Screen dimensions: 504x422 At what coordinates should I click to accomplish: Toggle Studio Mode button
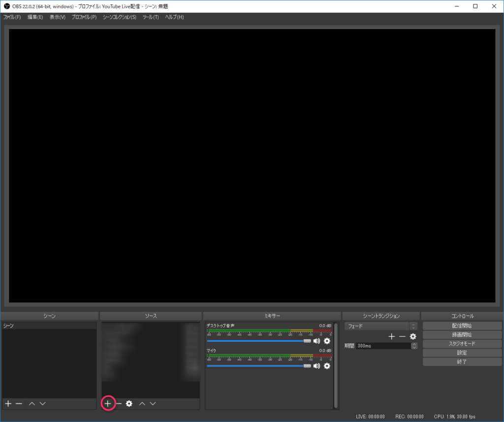[x=462, y=344]
